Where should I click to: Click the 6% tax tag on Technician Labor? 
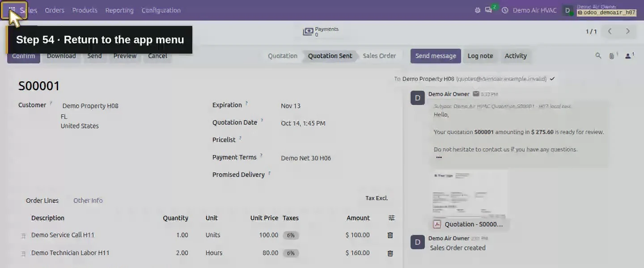[x=291, y=253]
